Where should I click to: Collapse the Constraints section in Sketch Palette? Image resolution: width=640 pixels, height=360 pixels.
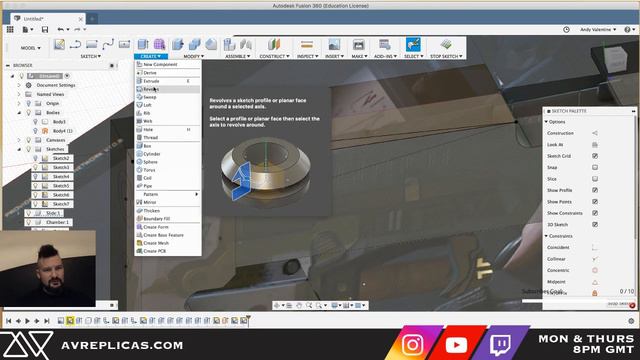[x=547, y=236]
